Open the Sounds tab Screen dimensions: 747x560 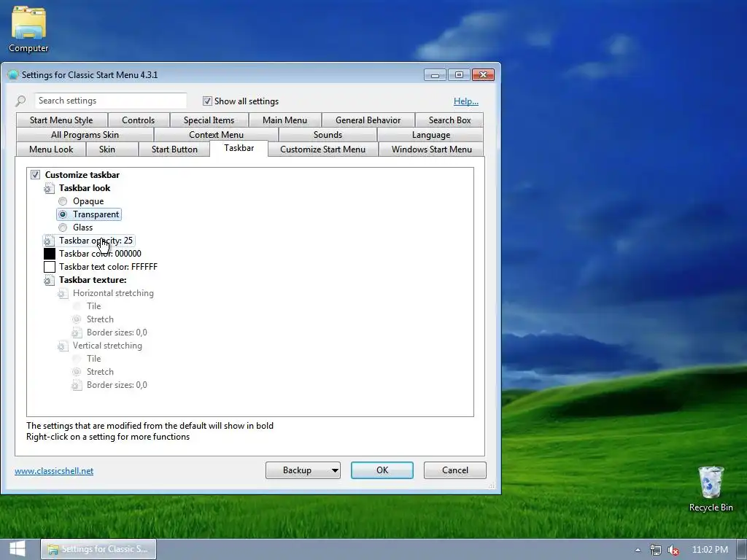pos(328,135)
